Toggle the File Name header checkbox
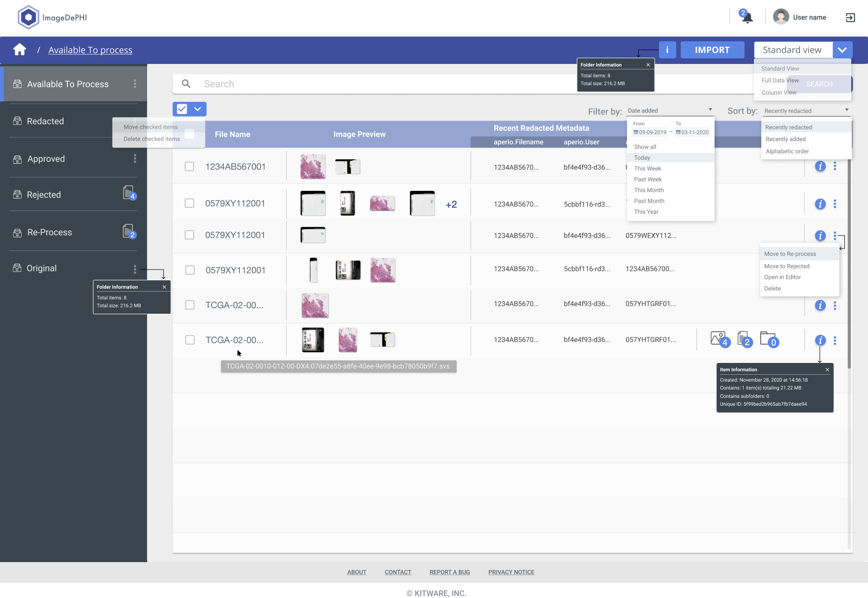The image size is (868, 598). coord(189,134)
